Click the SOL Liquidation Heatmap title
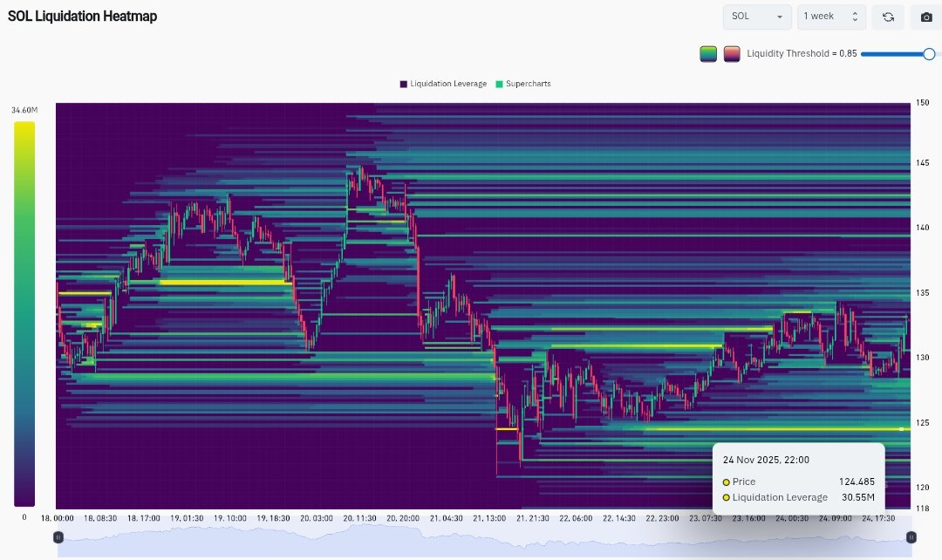Viewport: 942px width, 560px height. point(83,17)
